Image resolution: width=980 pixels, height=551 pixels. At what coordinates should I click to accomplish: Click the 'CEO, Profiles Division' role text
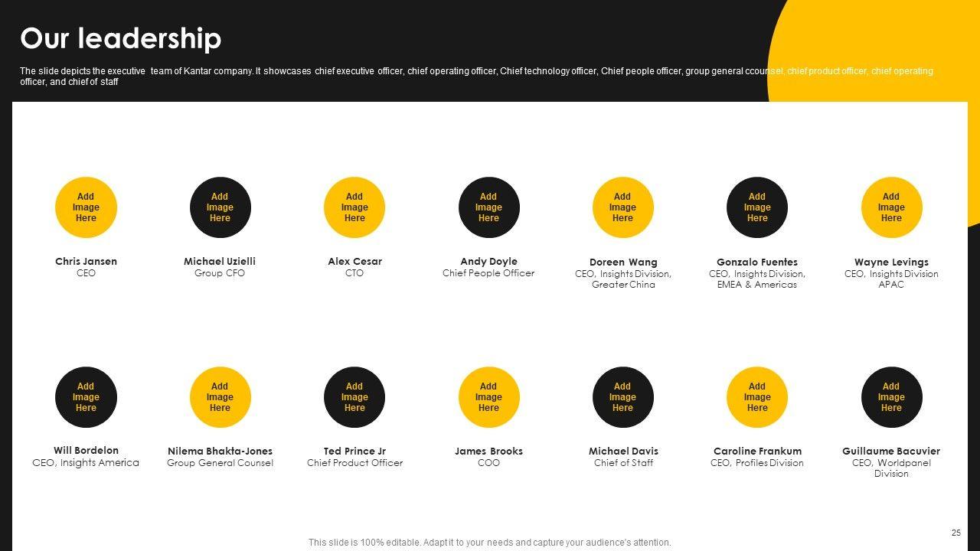coord(757,463)
